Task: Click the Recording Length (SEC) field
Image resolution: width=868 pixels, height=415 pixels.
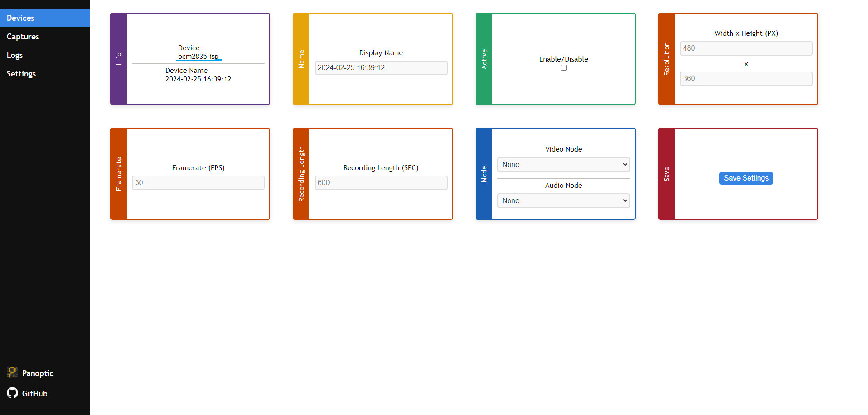Action: (381, 183)
